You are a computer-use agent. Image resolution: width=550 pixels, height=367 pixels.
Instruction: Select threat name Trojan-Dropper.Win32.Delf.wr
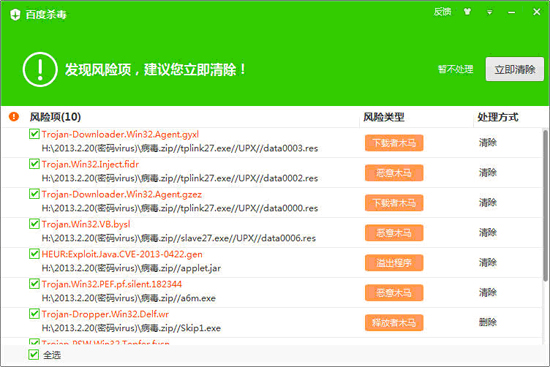[x=105, y=314]
